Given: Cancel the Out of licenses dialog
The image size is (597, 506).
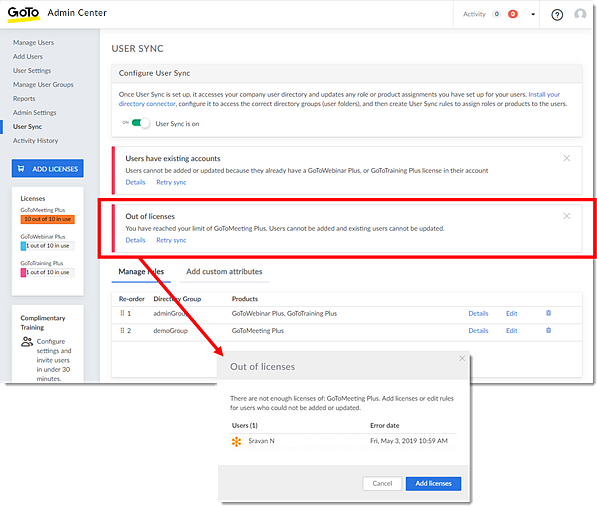Looking at the screenshot, I should [x=382, y=484].
